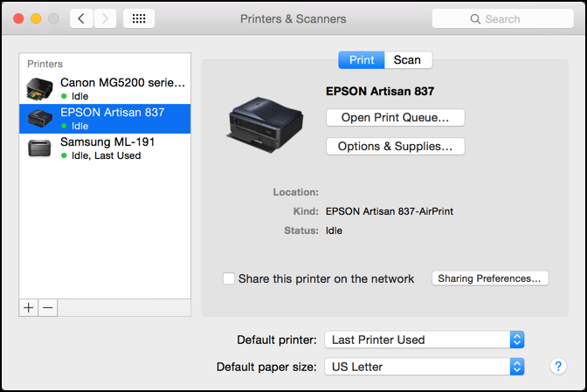Show all preferences grid icon
Image resolution: width=587 pixels, height=392 pixels.
tap(139, 18)
